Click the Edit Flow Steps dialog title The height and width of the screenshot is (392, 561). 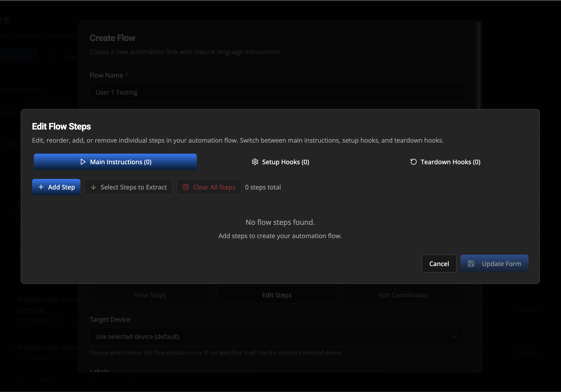tap(61, 126)
